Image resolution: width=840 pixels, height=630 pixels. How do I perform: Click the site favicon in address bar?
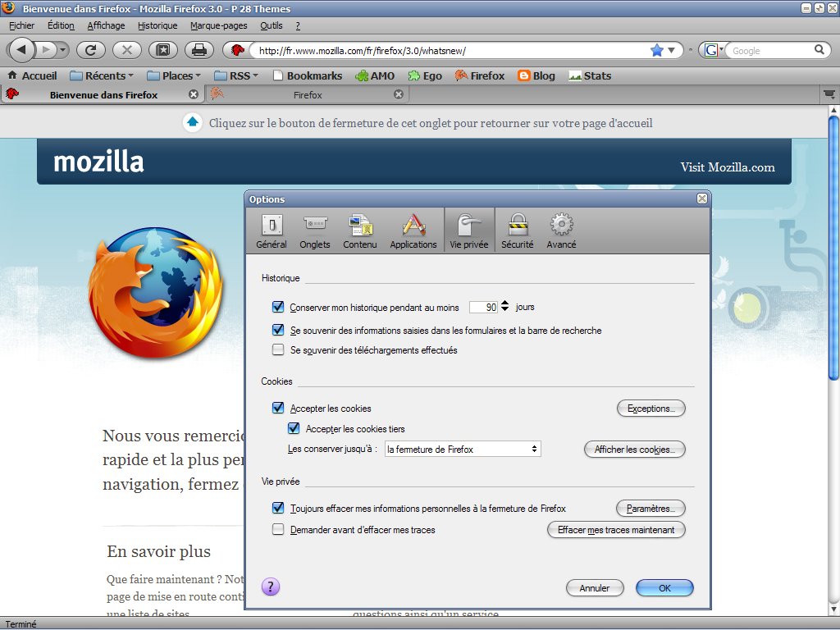click(237, 50)
